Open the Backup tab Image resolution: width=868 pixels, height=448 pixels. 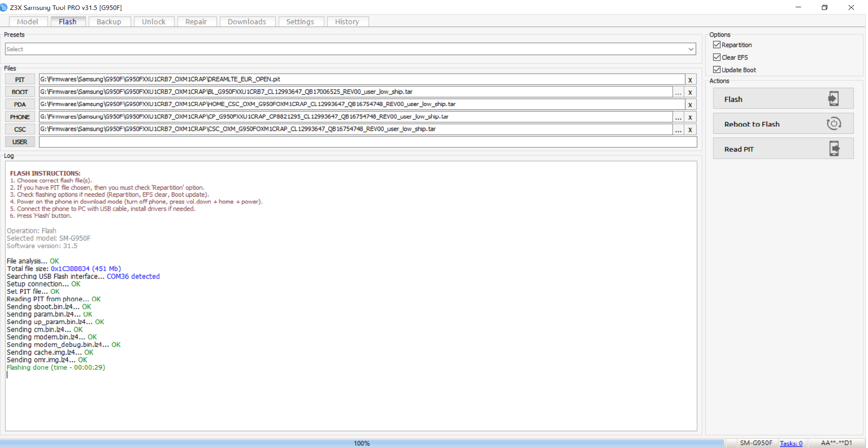click(108, 22)
